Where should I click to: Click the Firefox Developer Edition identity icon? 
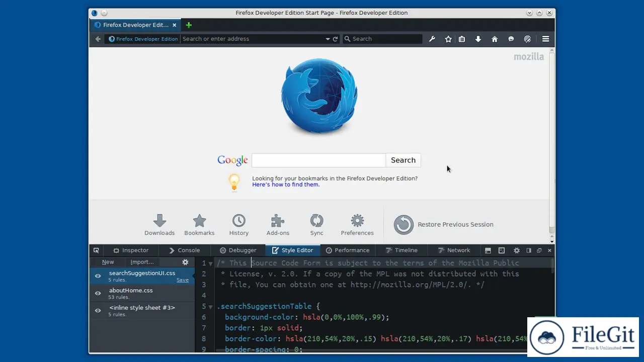[112, 39]
